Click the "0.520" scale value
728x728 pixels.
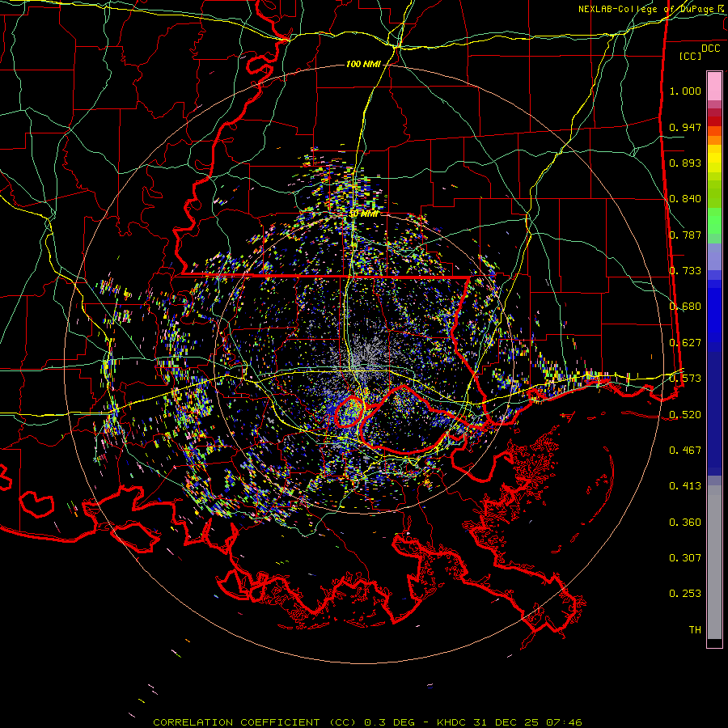click(x=685, y=414)
